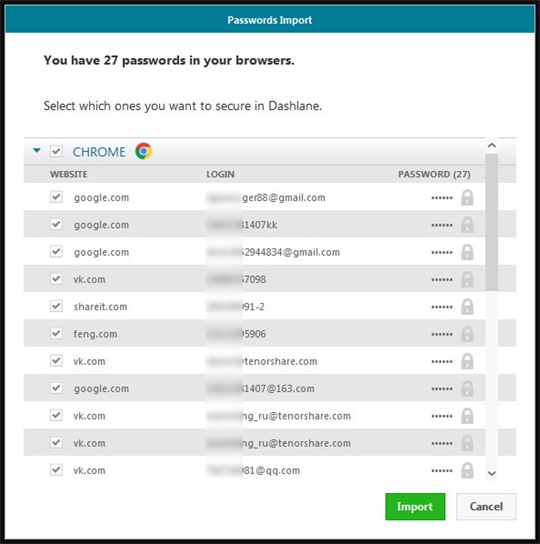This screenshot has height=544, width=540.
Task: Click the Chrome browser logo icon
Action: coord(143,151)
